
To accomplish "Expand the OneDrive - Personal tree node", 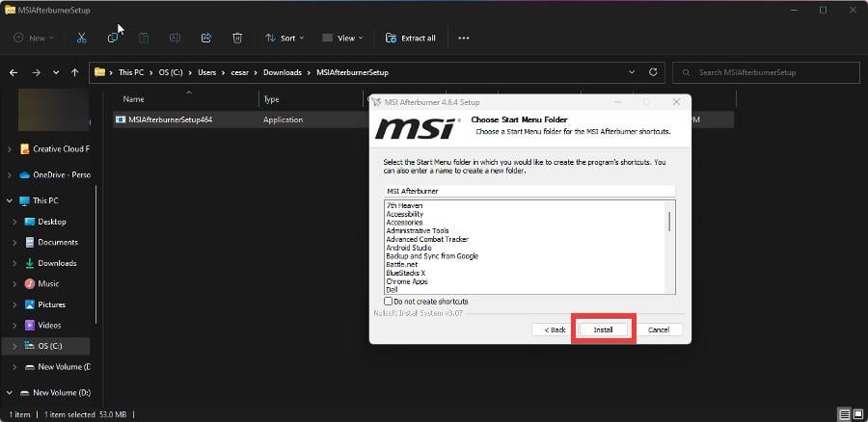I will tap(9, 174).
